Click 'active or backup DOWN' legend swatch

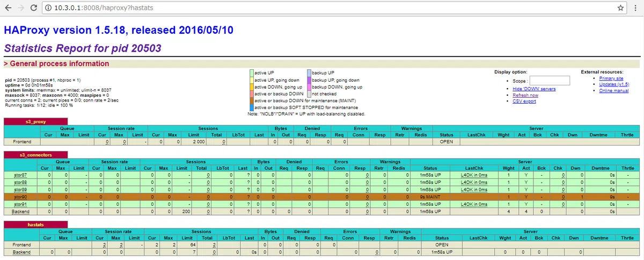(x=252, y=93)
